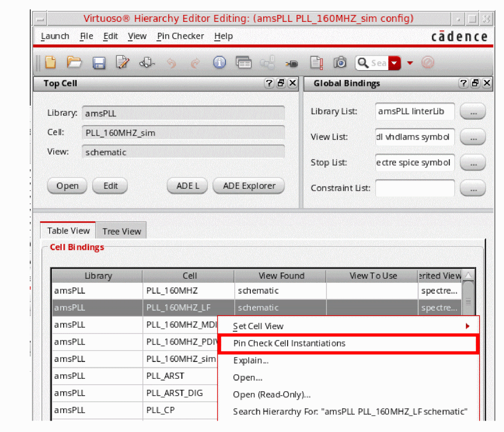Click the camera snapshot toolbar icon

click(340, 63)
